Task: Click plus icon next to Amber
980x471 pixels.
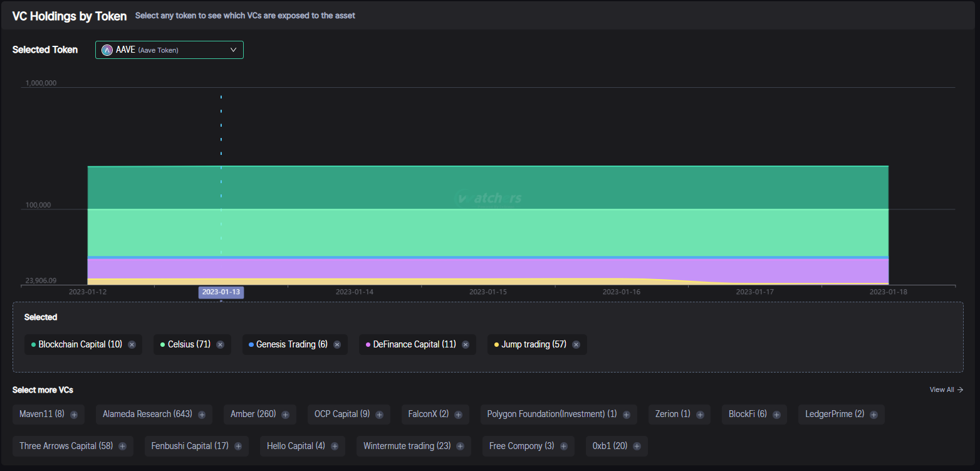Action: pyautogui.click(x=285, y=415)
